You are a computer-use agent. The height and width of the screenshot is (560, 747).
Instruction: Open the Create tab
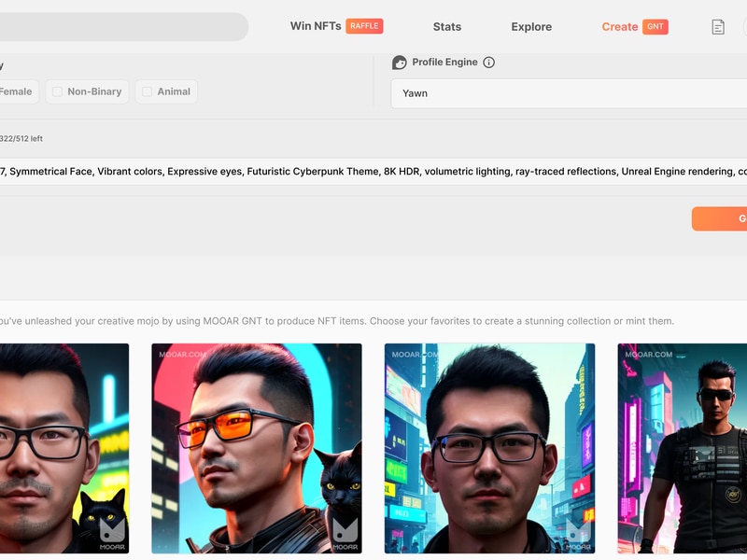tap(619, 27)
